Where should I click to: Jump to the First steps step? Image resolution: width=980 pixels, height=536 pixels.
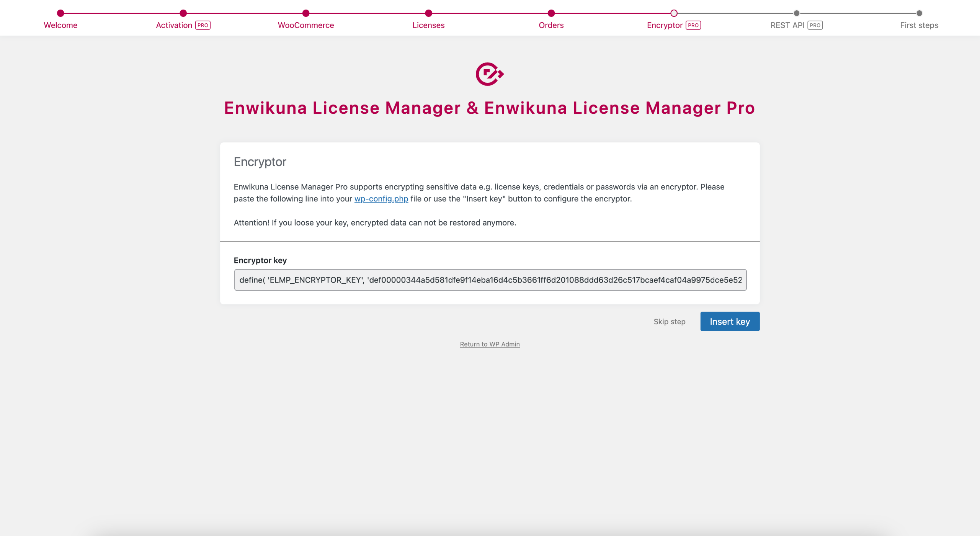[x=919, y=25]
